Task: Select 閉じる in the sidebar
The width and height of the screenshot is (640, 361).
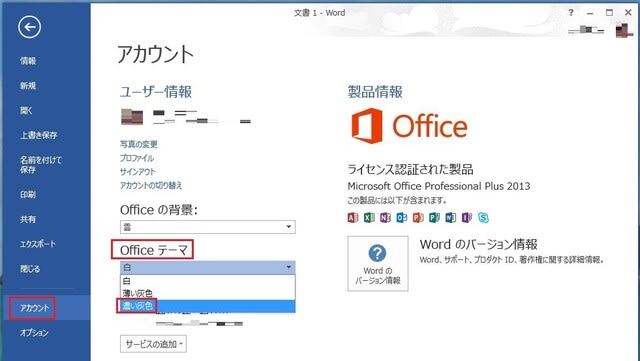Action: coord(30,269)
